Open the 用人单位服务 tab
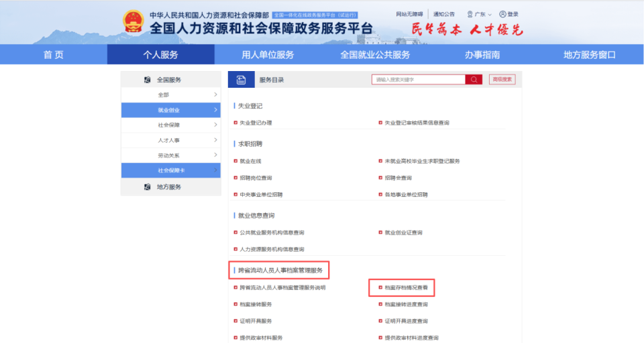Viewport: 644px width, 343px height. pyautogui.click(x=268, y=54)
